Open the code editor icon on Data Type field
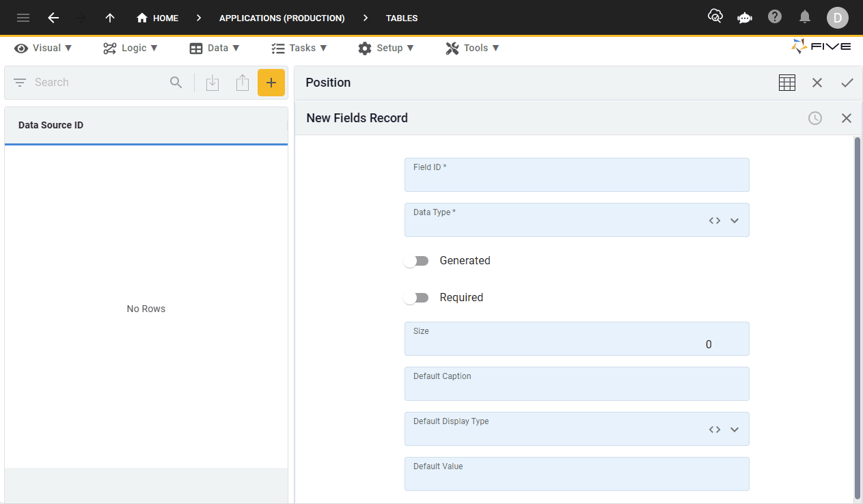The image size is (863, 504). click(x=713, y=220)
